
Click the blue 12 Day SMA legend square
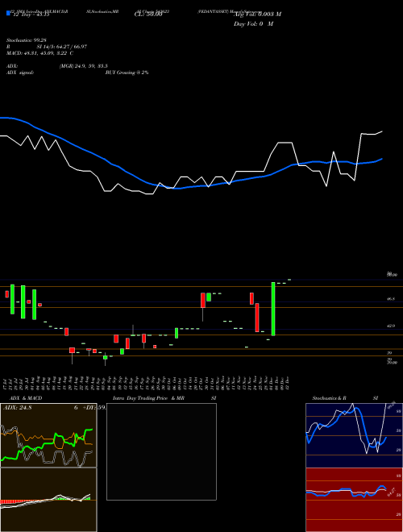coord(9,13)
